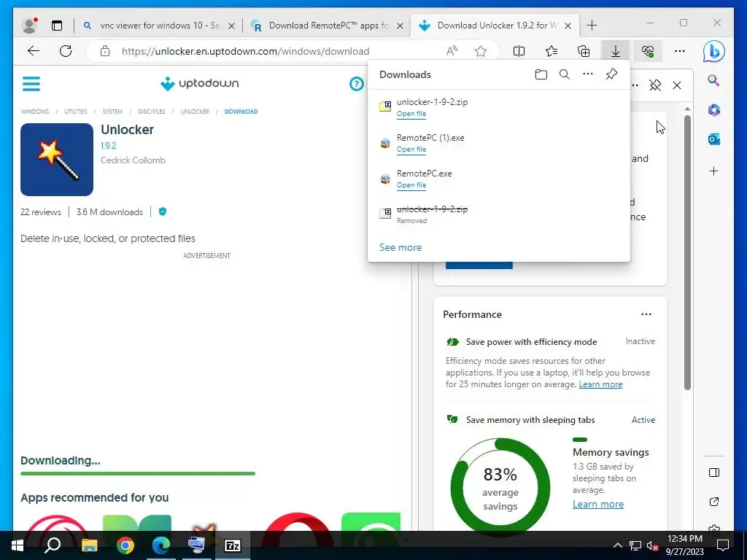Viewport: 747px width, 560px height.
Task: Refresh the current page
Action: coord(66,51)
